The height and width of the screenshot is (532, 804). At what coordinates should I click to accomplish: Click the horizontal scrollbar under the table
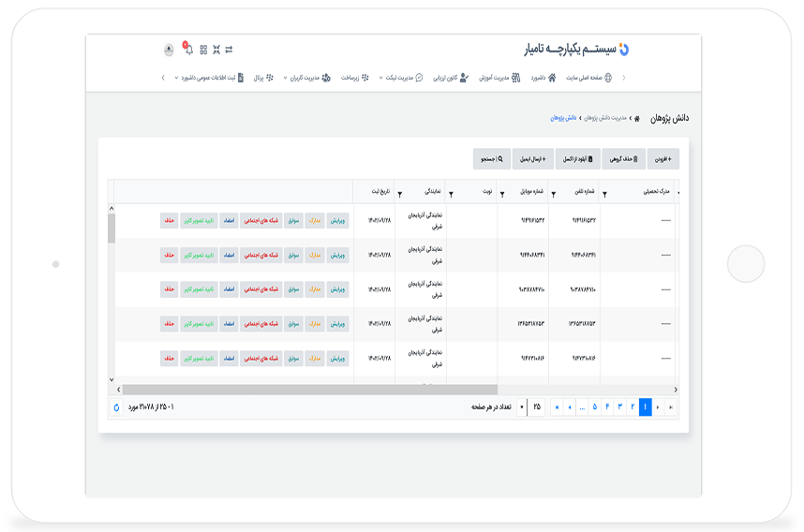tap(309, 390)
